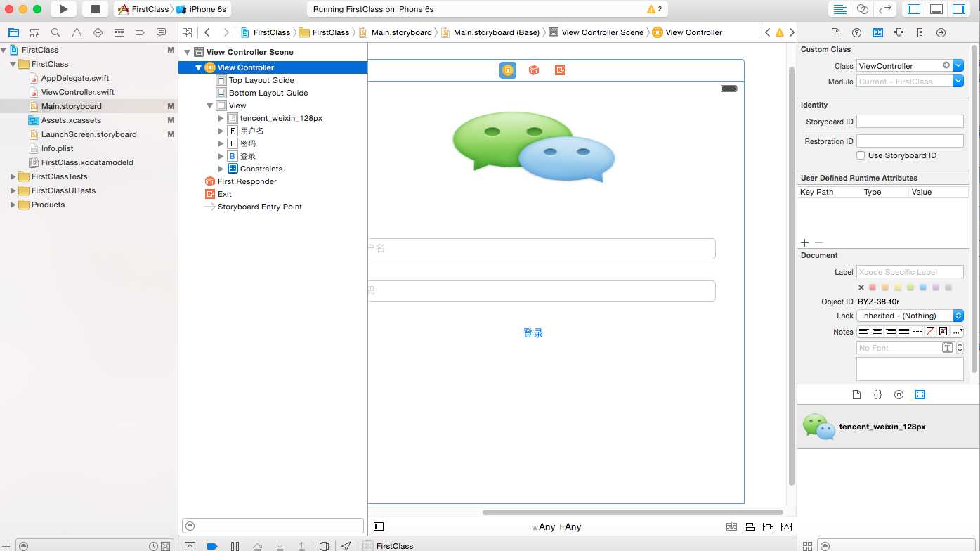Add a user defined runtime attribute

coord(805,242)
